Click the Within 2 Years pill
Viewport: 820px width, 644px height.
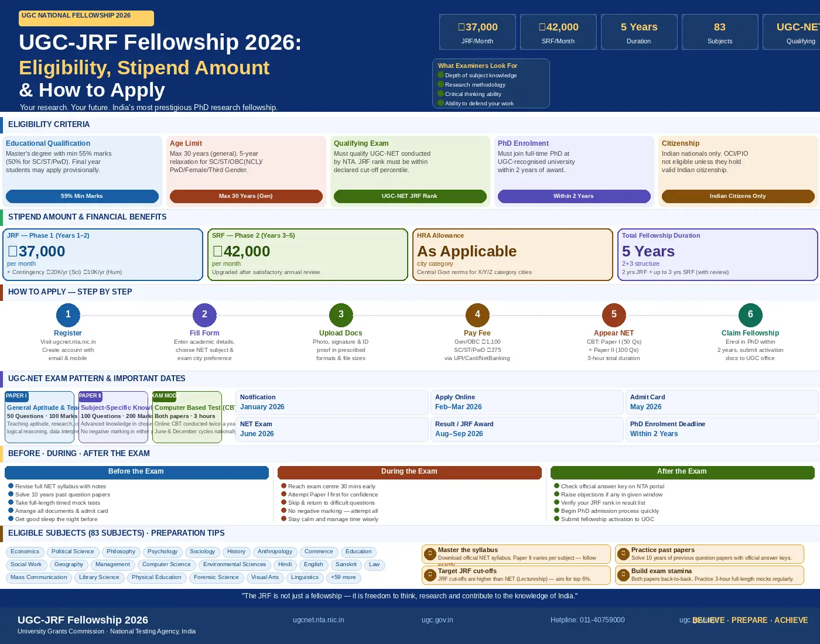coord(574,196)
